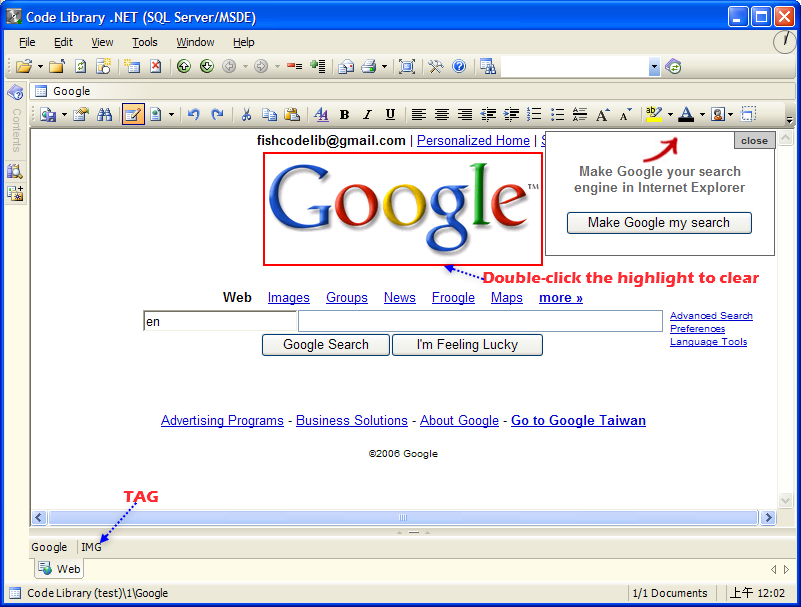
Task: Click the full screen view icon
Action: [407, 66]
